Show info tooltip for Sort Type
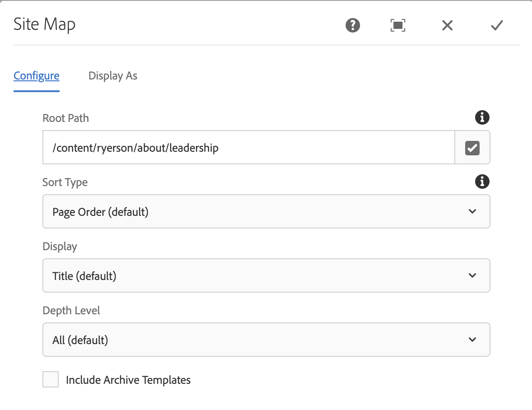Image resolution: width=532 pixels, height=410 pixels. (x=482, y=182)
